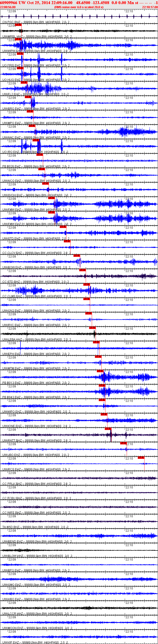Click the red pick flag on UW BOW trace
Image resolution: width=158 pixels, height=644 pixels.
tap(77, 255)
